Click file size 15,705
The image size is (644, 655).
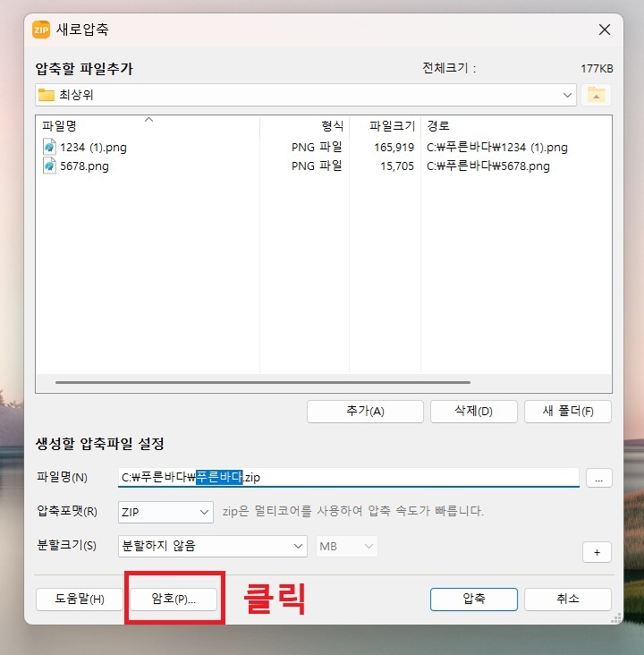(x=397, y=166)
